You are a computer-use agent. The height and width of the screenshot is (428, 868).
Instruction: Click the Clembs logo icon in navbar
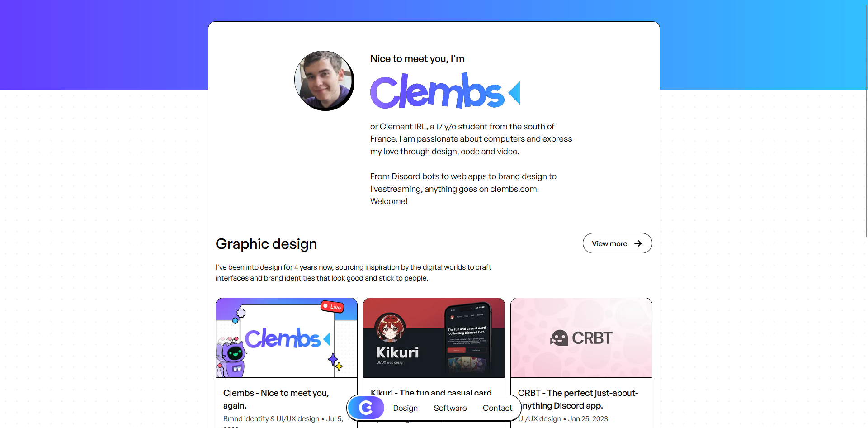point(366,408)
